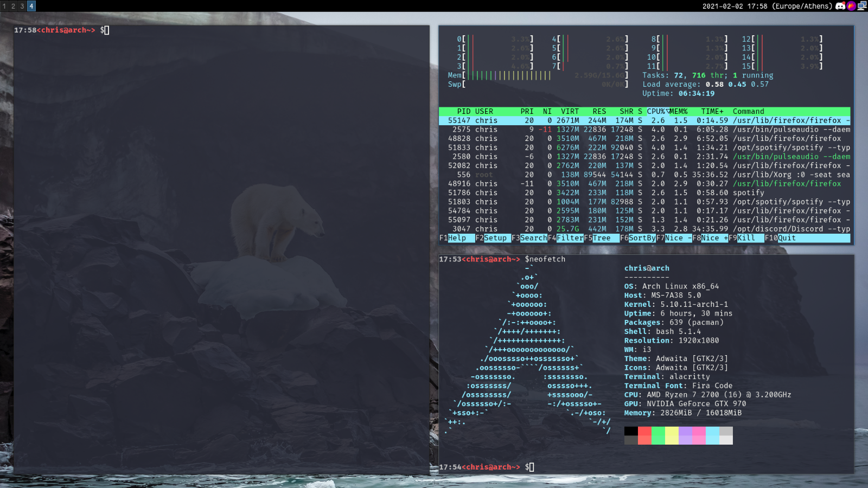Sort htop by MEM% column header
This screenshot has height=488, width=868.
tap(679, 111)
